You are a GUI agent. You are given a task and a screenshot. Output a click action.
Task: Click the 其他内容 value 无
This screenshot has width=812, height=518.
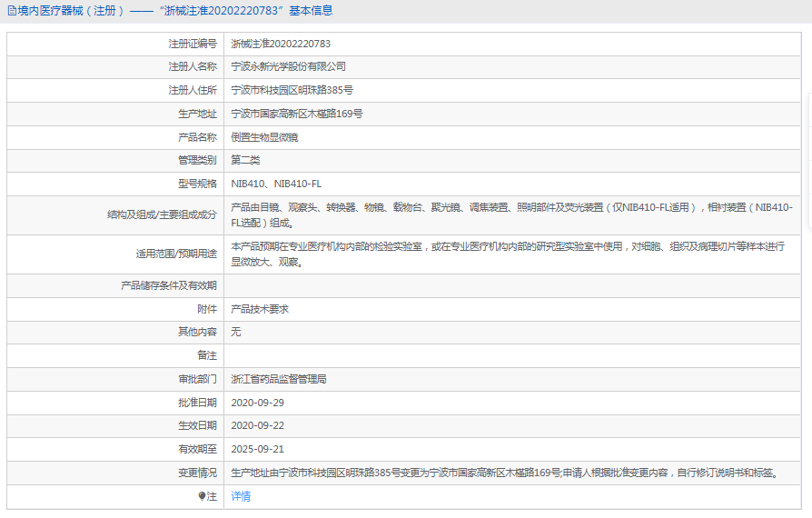[235, 332]
